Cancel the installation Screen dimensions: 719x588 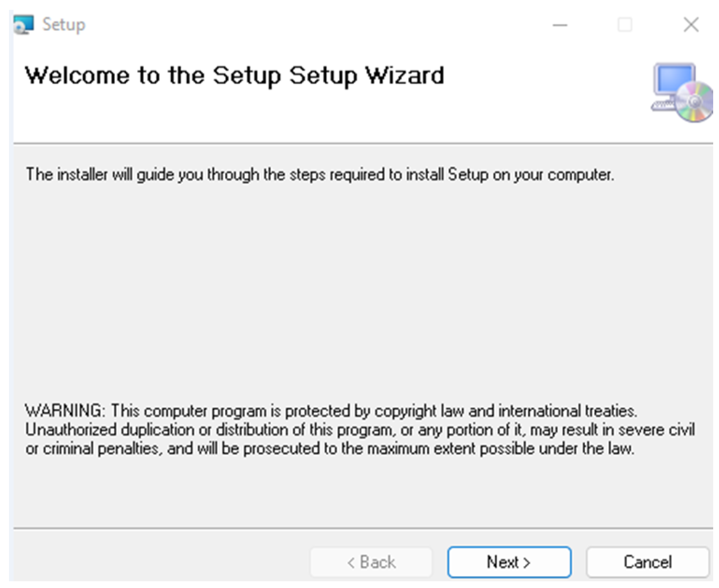click(x=647, y=562)
